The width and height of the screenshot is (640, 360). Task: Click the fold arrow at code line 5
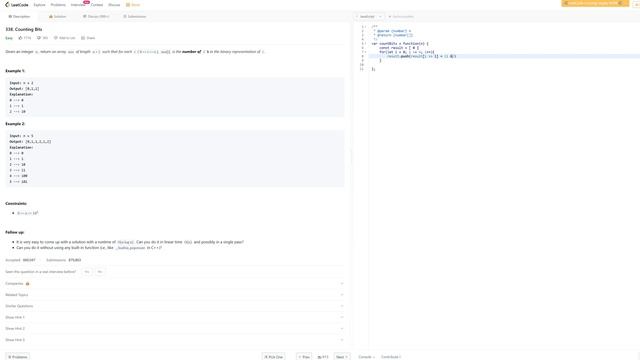click(366, 44)
